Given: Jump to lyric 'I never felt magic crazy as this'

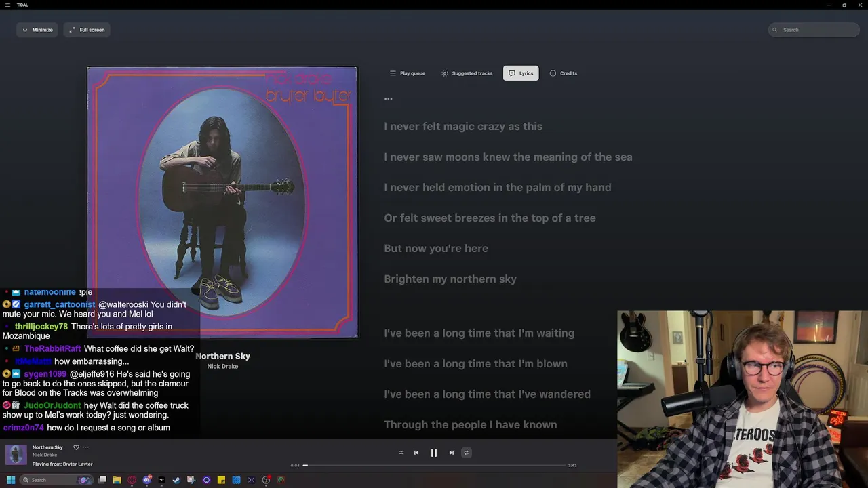Looking at the screenshot, I should [x=463, y=127].
